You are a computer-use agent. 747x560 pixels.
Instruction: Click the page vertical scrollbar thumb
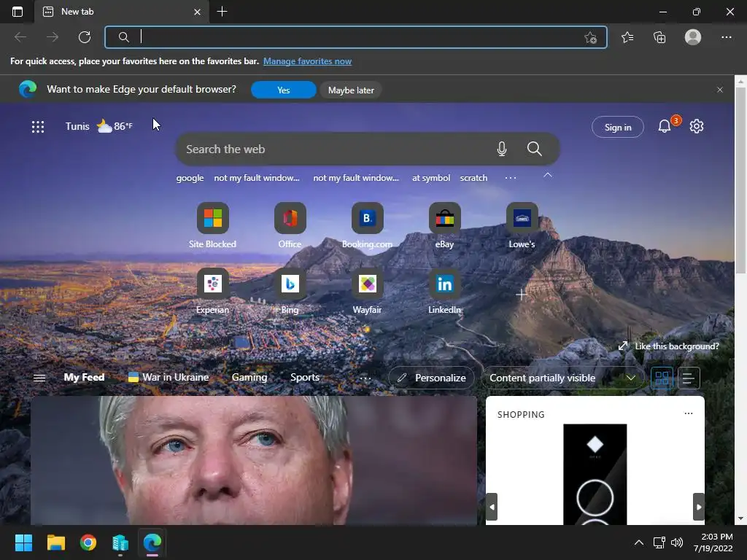tap(740, 180)
